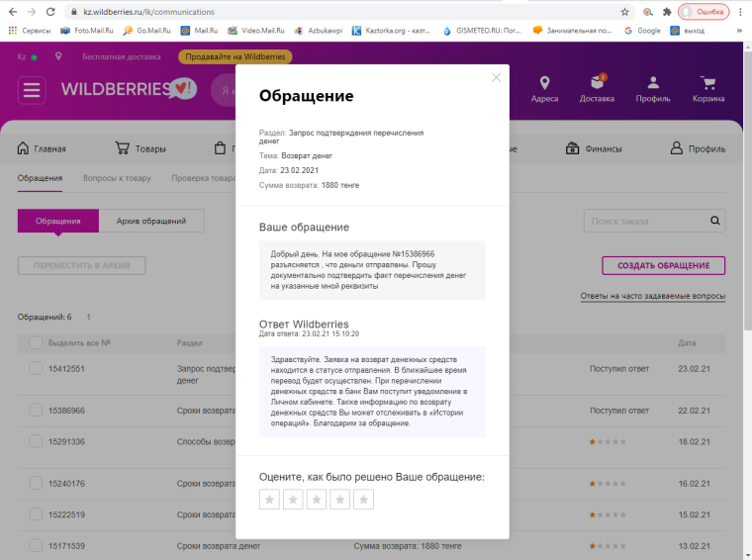752x560 pixels.
Task: Rate the request with one star
Action: pyautogui.click(x=269, y=499)
